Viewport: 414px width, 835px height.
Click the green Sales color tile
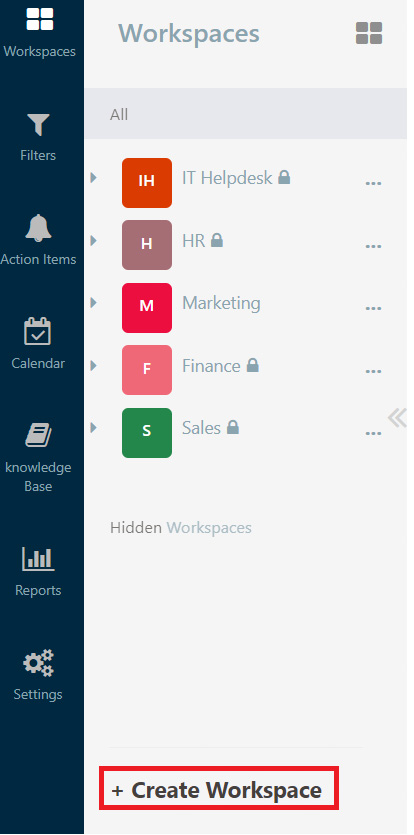click(x=147, y=433)
